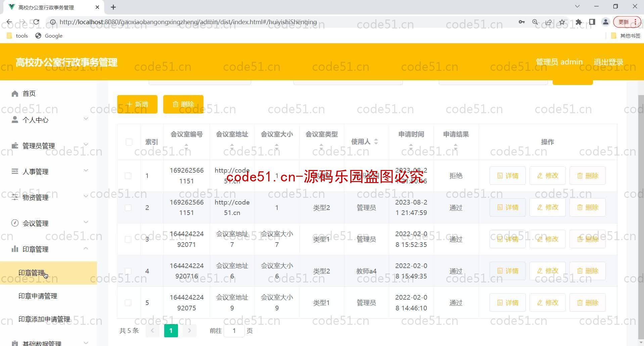Check the checkbox for row 1
644x346 pixels.
click(x=128, y=176)
